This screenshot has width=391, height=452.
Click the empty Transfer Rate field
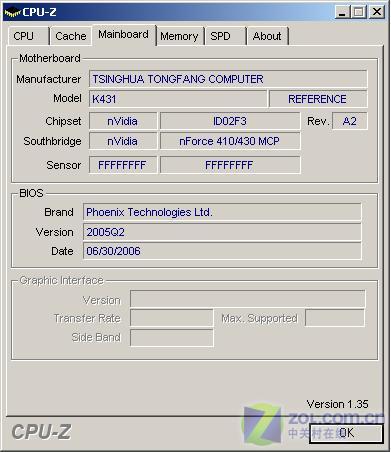[172, 318]
